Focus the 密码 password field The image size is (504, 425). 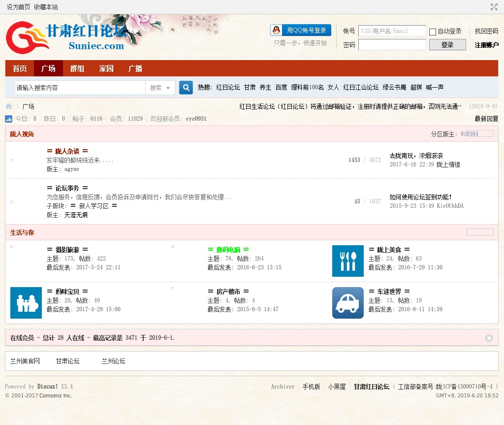392,45
